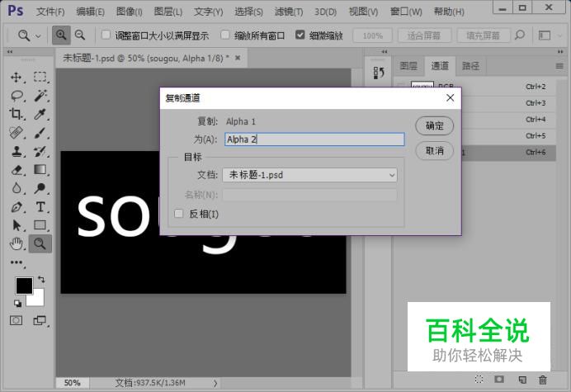This screenshot has width=571, height=392.
Task: Check the Invert checkbox in dialog
Action: click(x=178, y=214)
